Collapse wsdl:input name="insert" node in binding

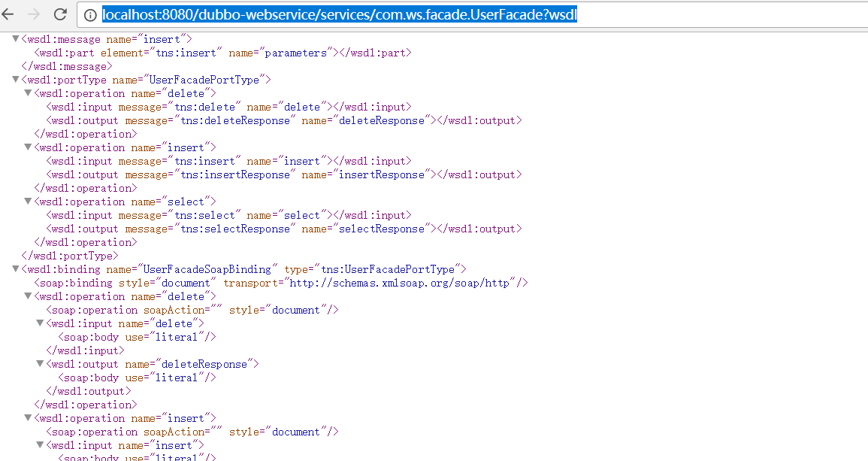click(x=40, y=445)
